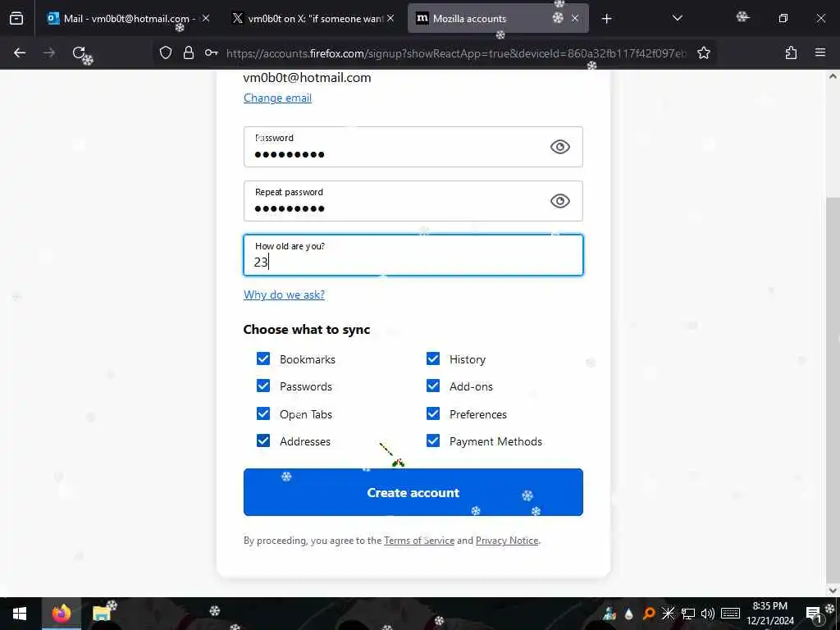
Task: Uncheck the Bookmarks sync checkbox
Action: click(x=263, y=358)
